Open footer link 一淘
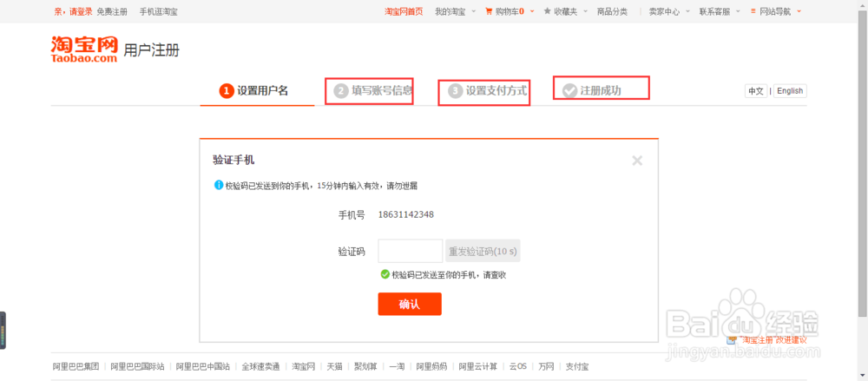 pyautogui.click(x=397, y=366)
